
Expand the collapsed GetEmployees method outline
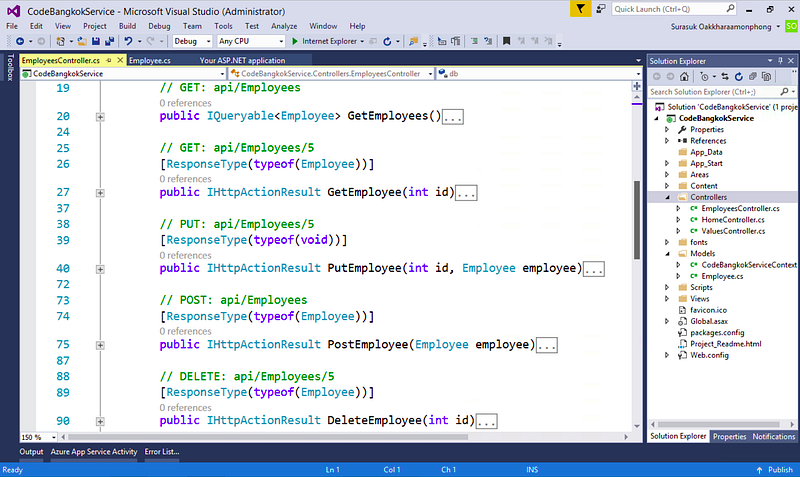(100, 117)
